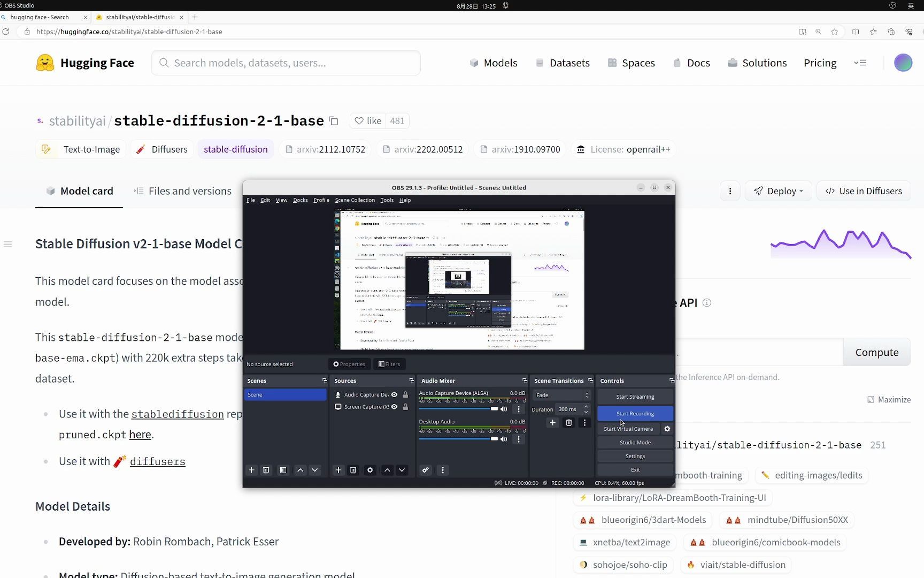Mute Audio Capture Device (ALSA) speaker icon
This screenshot has height=578, width=924.
click(x=504, y=409)
